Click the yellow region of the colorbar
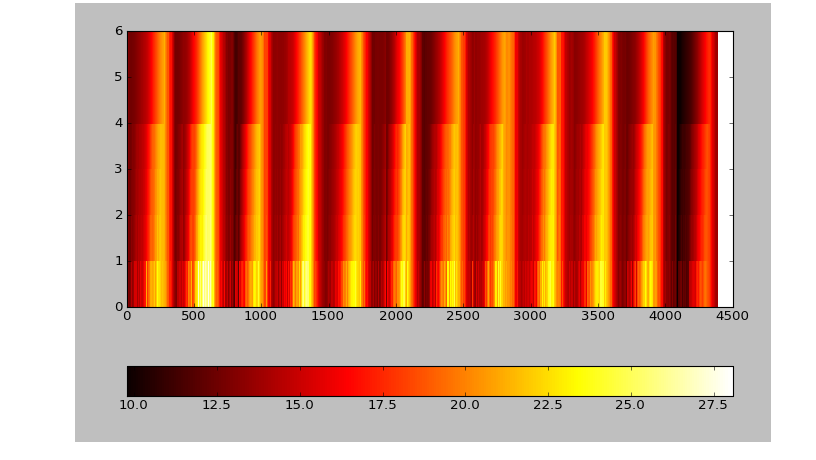The image size is (816, 460). pos(578,381)
